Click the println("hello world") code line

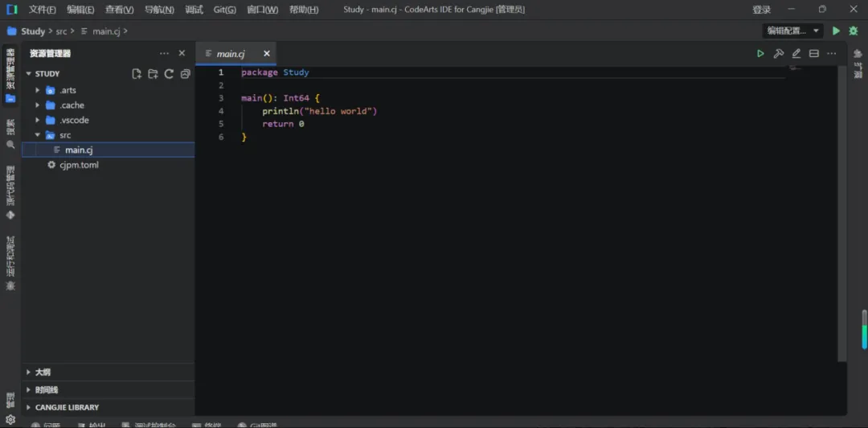coord(319,111)
